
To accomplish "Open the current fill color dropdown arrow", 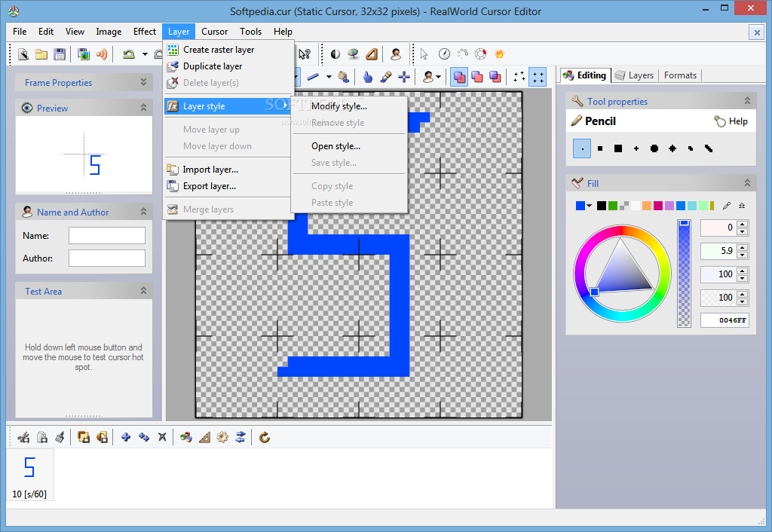I will point(589,206).
